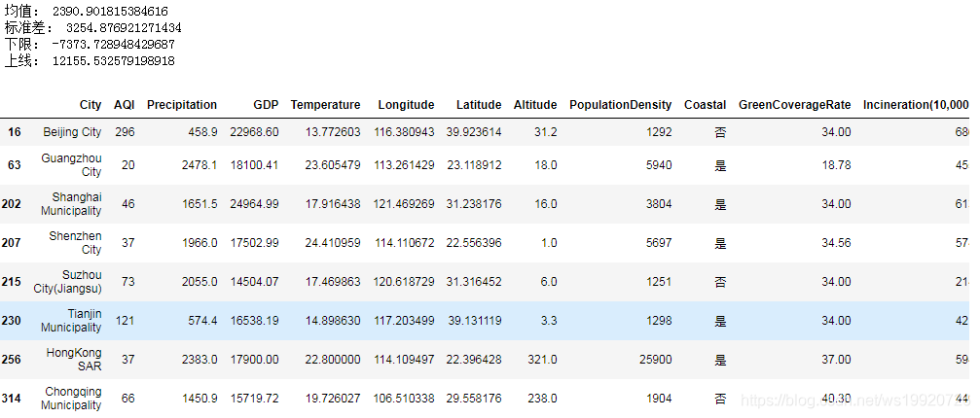Click altitude value 321.0

(542, 360)
